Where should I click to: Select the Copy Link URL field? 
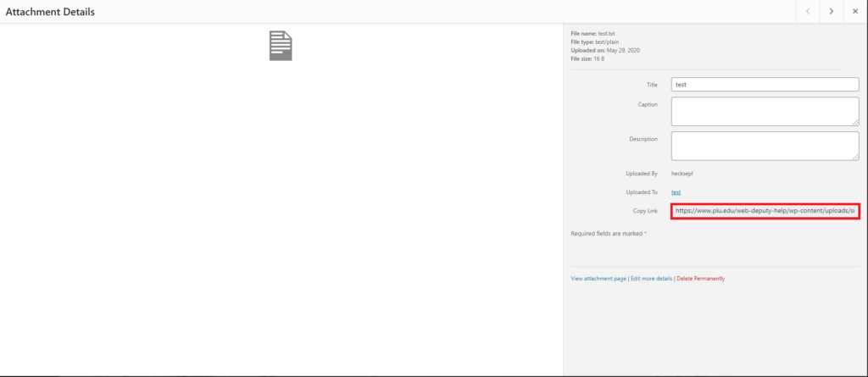pos(765,211)
